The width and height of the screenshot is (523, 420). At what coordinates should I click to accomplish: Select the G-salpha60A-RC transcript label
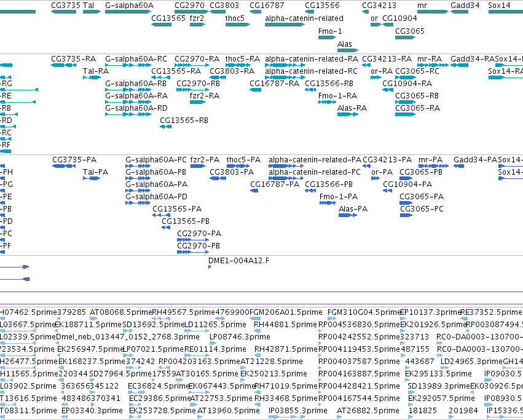tap(136, 59)
